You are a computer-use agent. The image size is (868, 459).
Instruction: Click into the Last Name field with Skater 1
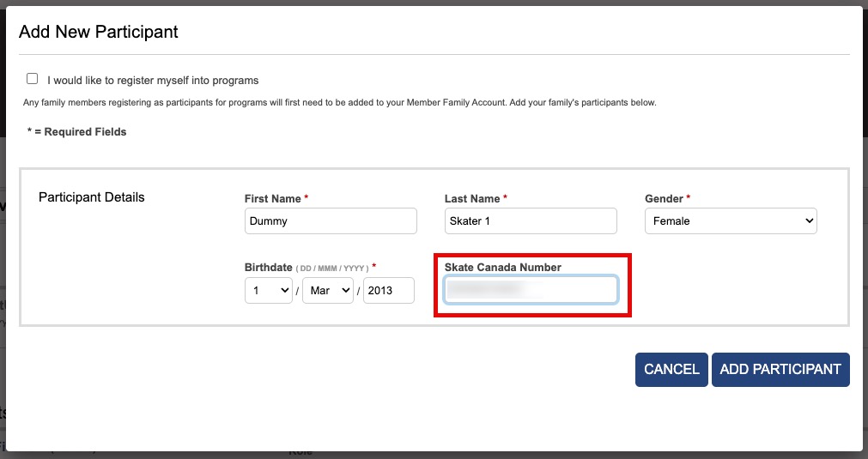[x=531, y=221]
